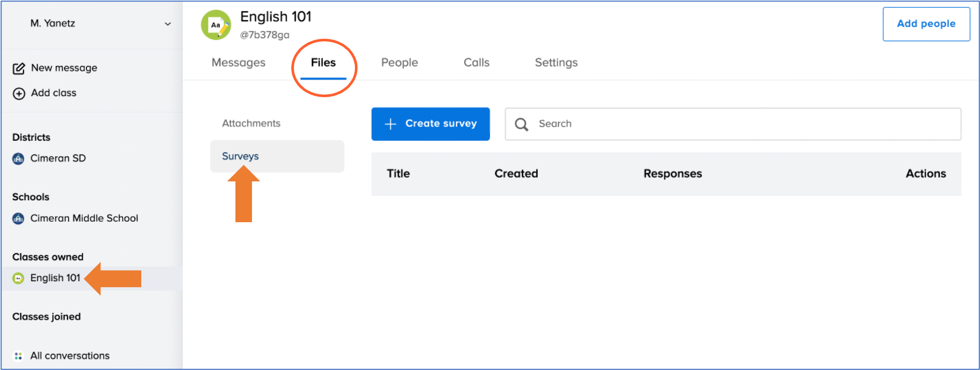Click the All conversations dots icon

click(18, 356)
